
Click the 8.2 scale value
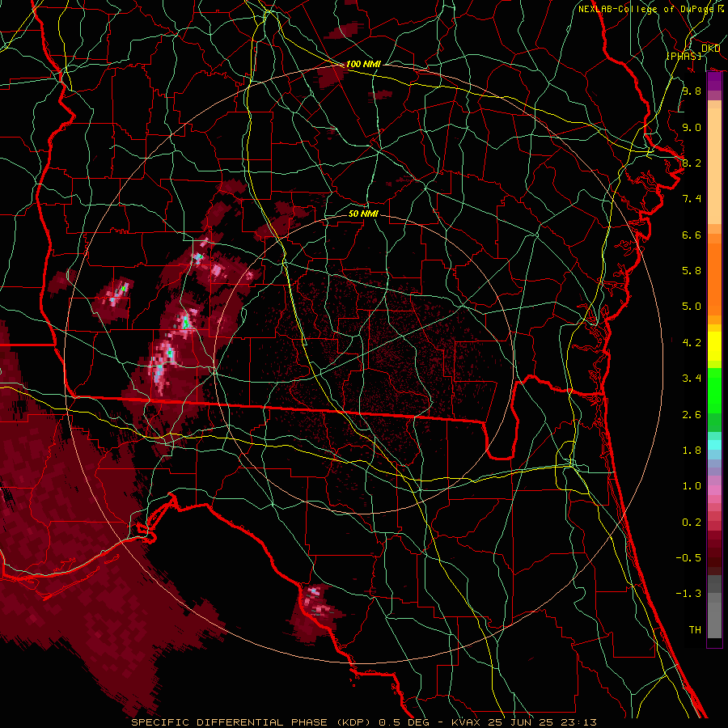692,163
